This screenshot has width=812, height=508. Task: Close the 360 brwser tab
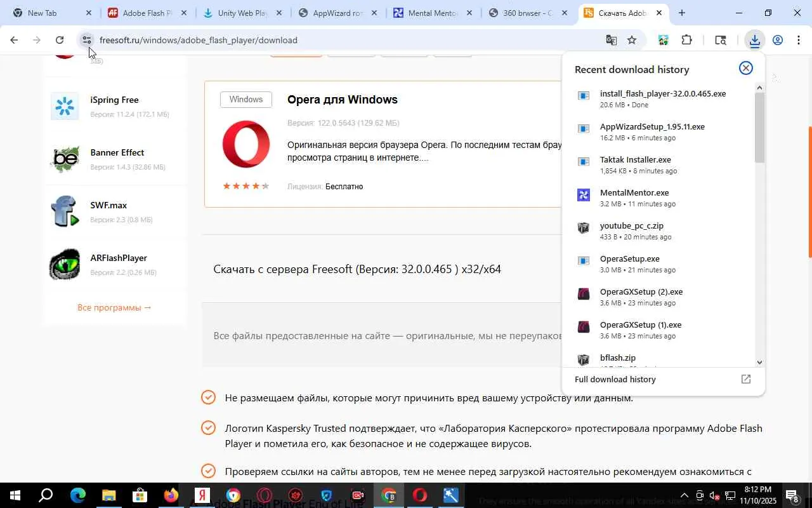coord(564,13)
